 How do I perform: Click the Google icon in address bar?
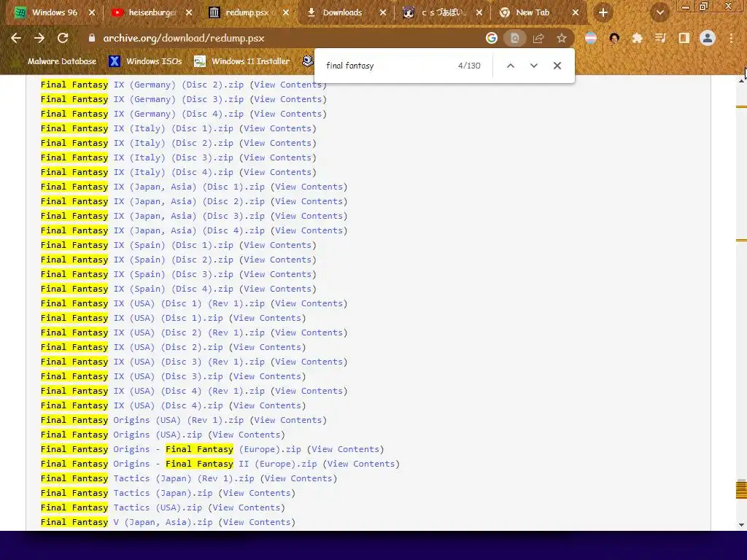point(492,38)
